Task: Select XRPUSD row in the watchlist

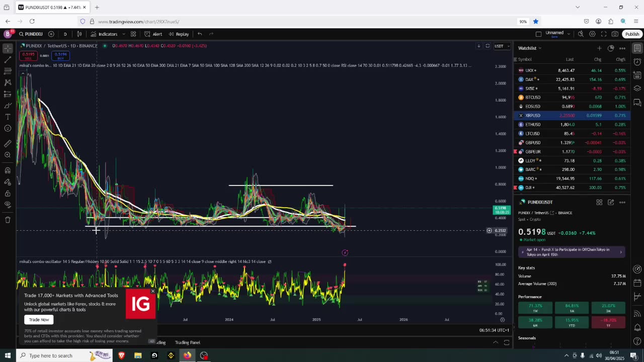Action: 572,116
